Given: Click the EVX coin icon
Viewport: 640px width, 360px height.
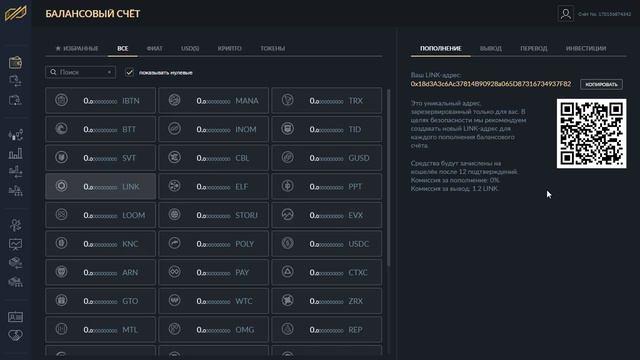Looking at the screenshot, I should coord(287,214).
